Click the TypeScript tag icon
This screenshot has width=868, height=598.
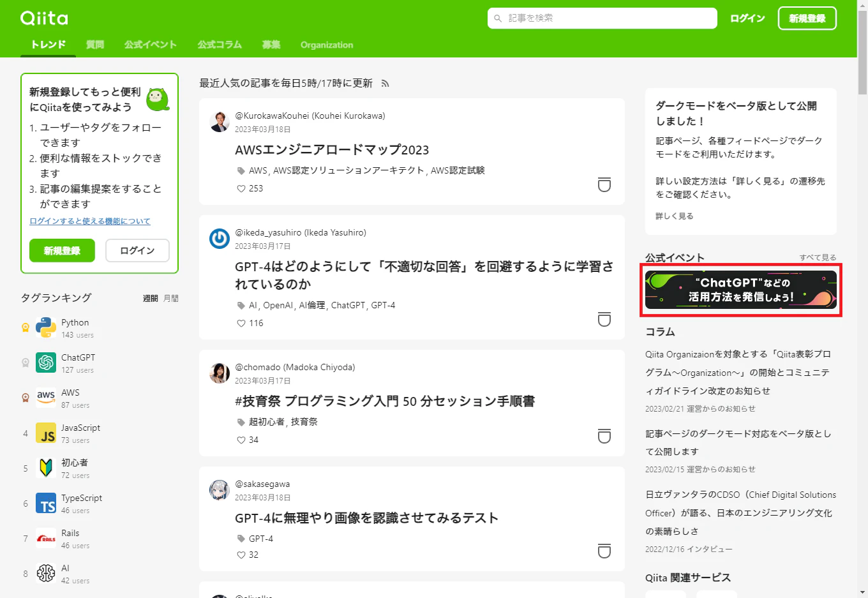tap(46, 503)
